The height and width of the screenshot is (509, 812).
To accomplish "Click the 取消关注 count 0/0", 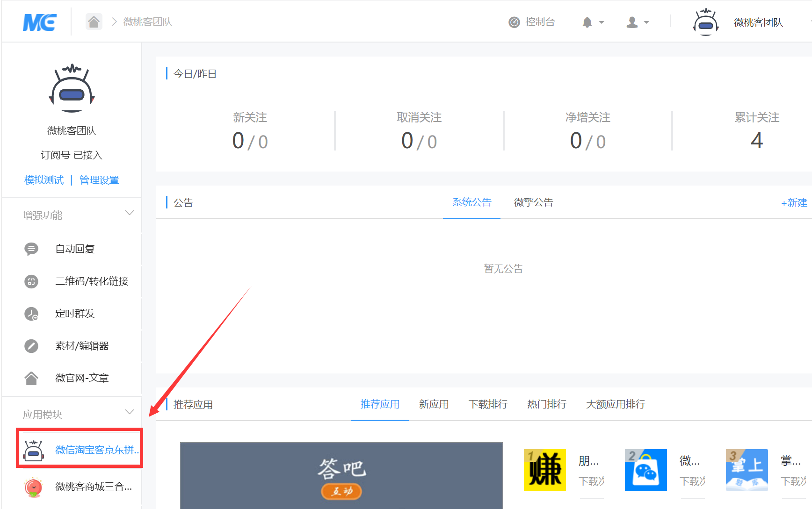I will pyautogui.click(x=419, y=141).
